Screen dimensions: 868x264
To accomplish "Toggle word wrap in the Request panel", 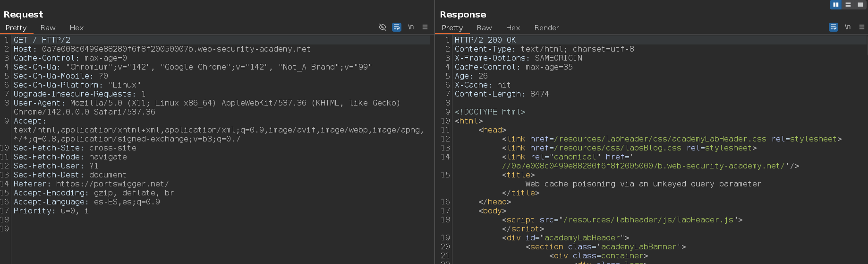I will pyautogui.click(x=397, y=27).
